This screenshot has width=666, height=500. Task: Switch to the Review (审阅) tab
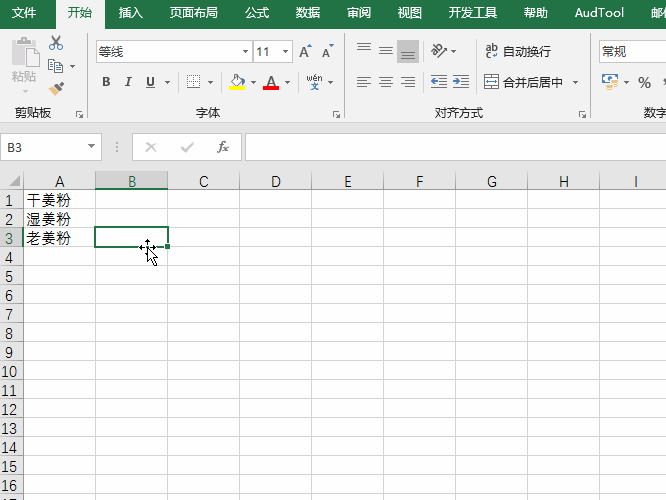[x=358, y=13]
